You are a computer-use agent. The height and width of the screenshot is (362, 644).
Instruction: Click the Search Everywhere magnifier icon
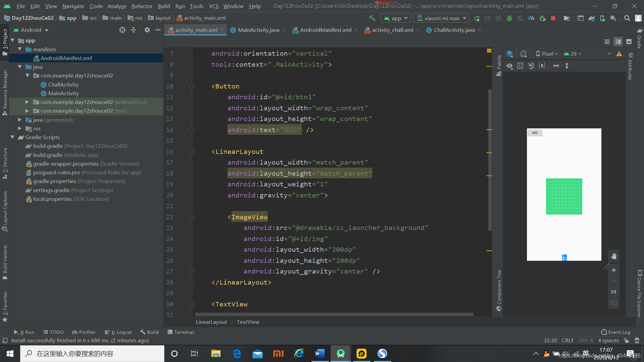pos(627,18)
